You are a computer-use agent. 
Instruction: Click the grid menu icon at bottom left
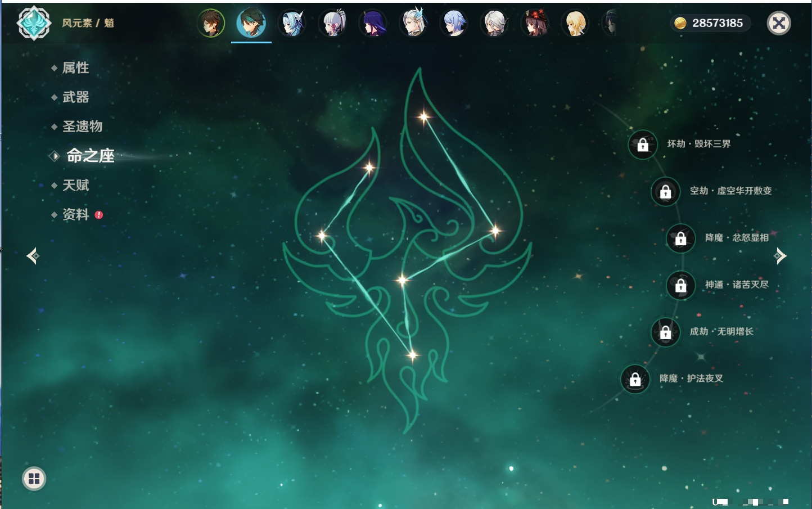point(34,479)
